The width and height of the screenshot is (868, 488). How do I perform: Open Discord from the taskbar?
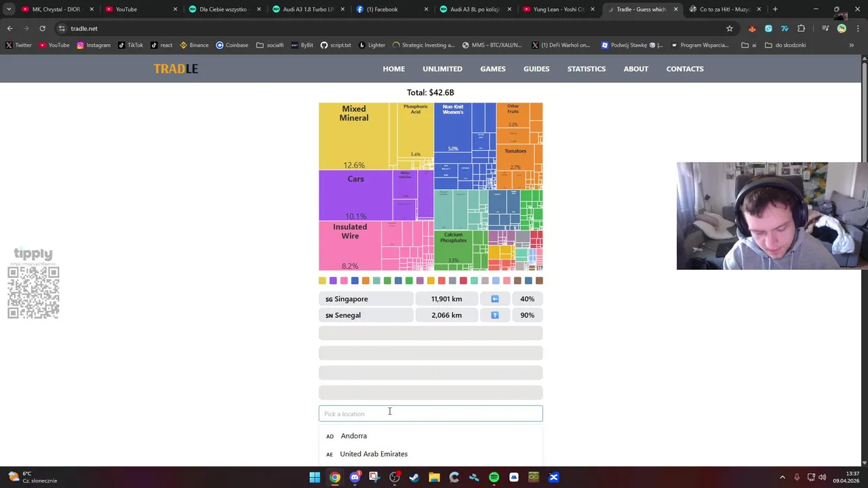(355, 477)
